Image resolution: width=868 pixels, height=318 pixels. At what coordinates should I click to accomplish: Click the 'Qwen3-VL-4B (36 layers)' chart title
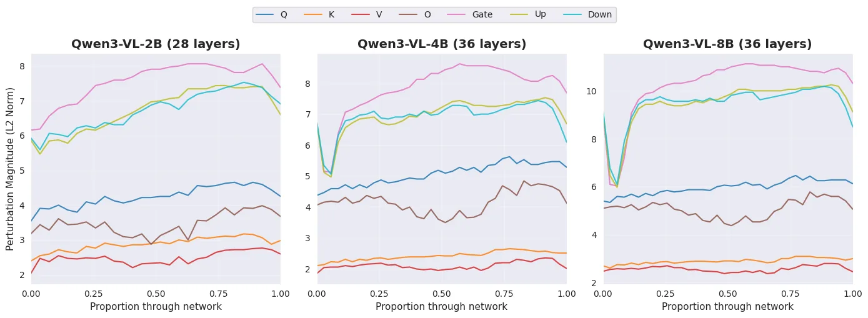442,44
